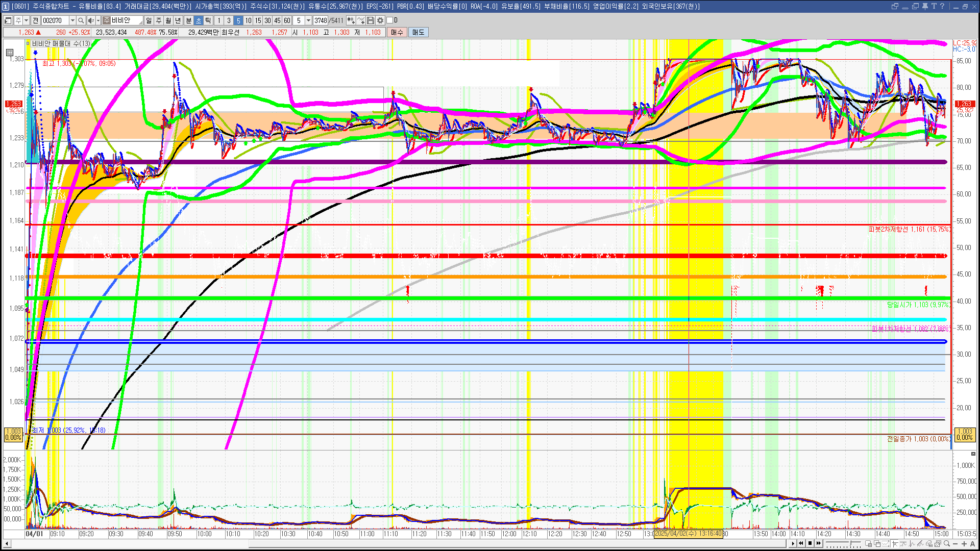The image size is (980, 551).
Task: Toggle the D checkbox in toolbar
Action: pyautogui.click(x=390, y=20)
